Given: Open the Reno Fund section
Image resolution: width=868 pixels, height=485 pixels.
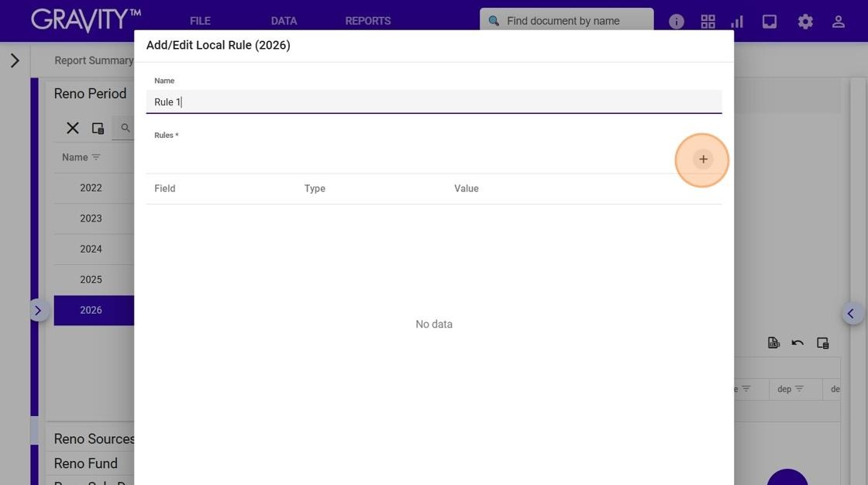Looking at the screenshot, I should coord(86,463).
